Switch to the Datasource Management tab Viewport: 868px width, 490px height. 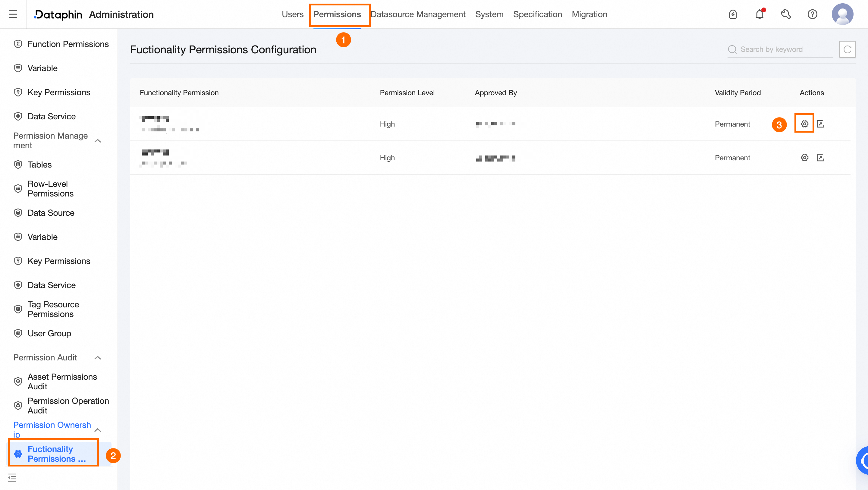(418, 14)
